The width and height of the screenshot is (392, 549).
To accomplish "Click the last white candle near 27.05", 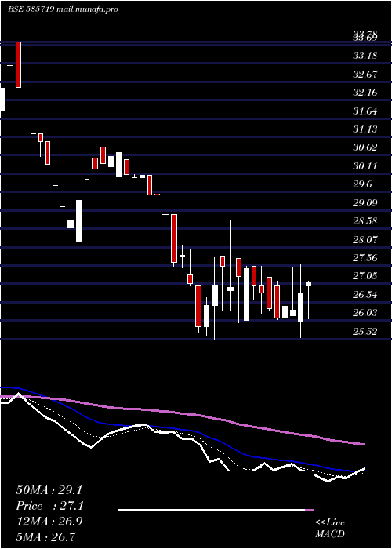I will click(308, 284).
